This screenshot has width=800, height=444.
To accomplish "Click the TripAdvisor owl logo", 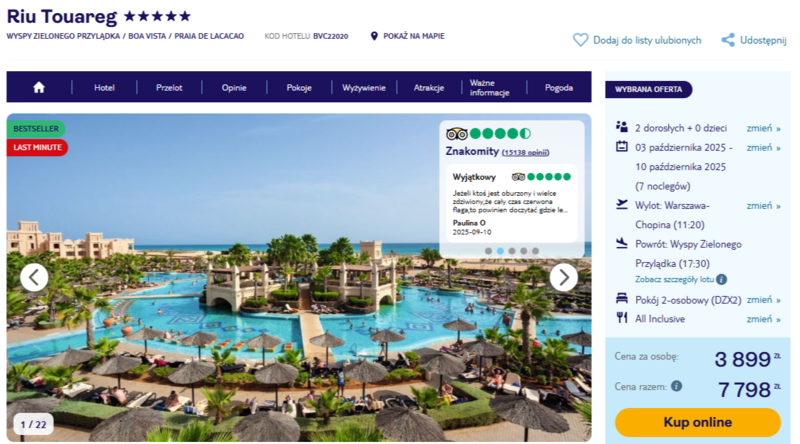I will tap(457, 134).
